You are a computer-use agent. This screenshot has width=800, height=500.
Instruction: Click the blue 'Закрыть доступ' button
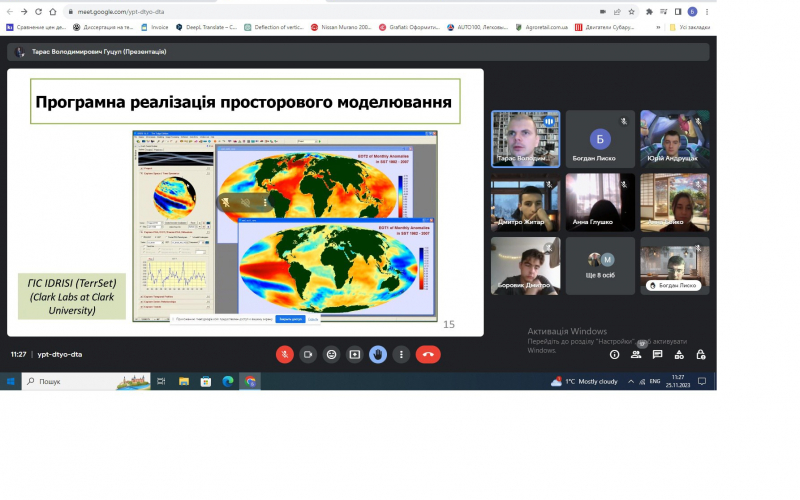[290, 319]
